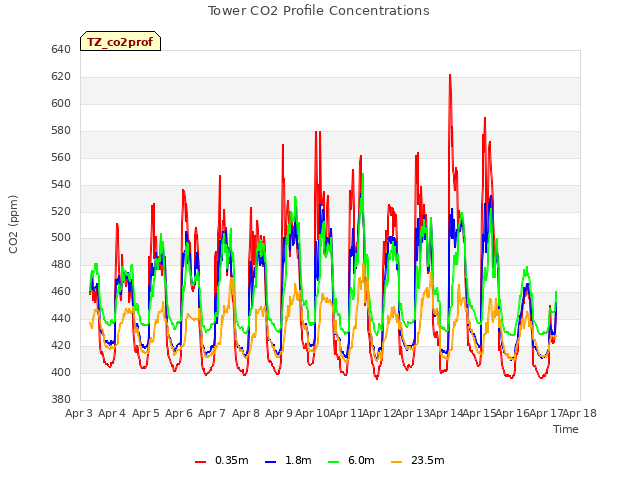Viewport: 640px width, 480px height.
Task: Click the red 0.35m legend swatch
Action: point(200,462)
